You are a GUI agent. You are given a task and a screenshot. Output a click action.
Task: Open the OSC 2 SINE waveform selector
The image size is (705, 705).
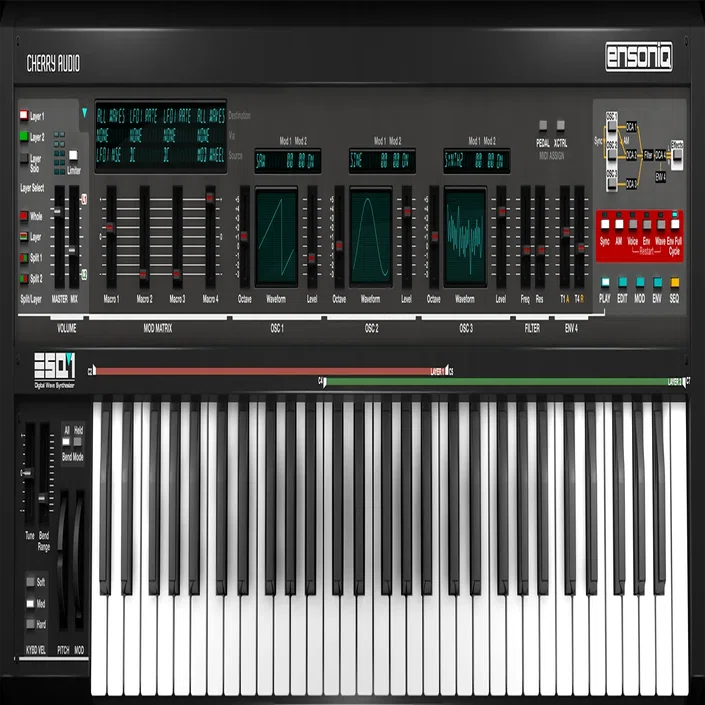click(357, 161)
